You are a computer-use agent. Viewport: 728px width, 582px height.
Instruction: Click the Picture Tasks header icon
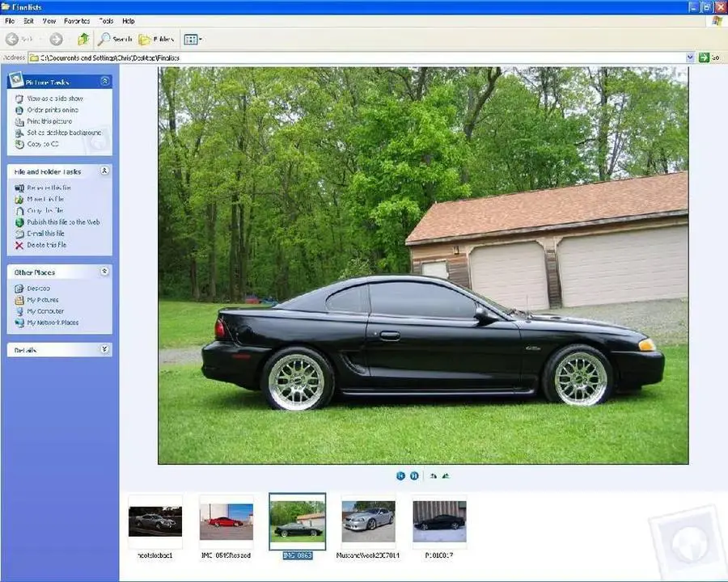click(16, 79)
